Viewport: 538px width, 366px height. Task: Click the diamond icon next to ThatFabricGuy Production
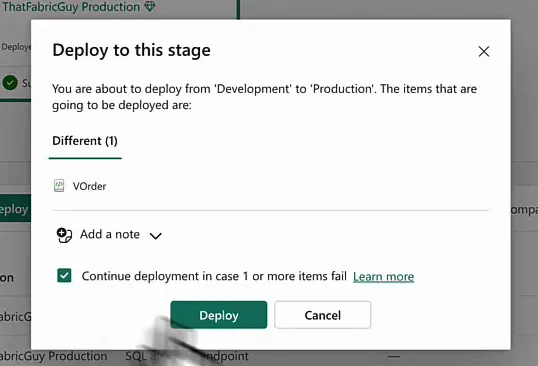coord(150,6)
